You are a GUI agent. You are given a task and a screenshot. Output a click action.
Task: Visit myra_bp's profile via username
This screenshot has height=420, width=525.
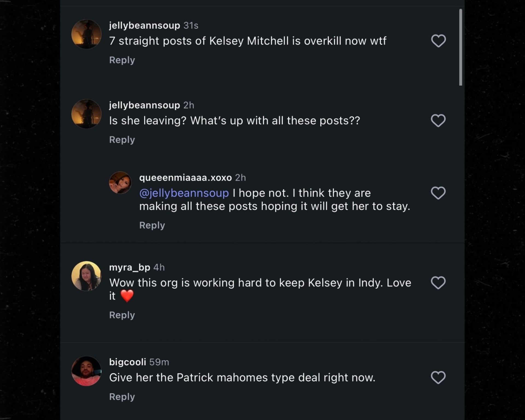pos(130,267)
